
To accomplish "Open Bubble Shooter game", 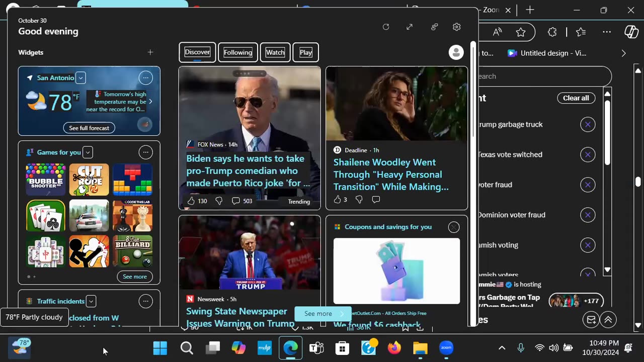I will tap(46, 179).
